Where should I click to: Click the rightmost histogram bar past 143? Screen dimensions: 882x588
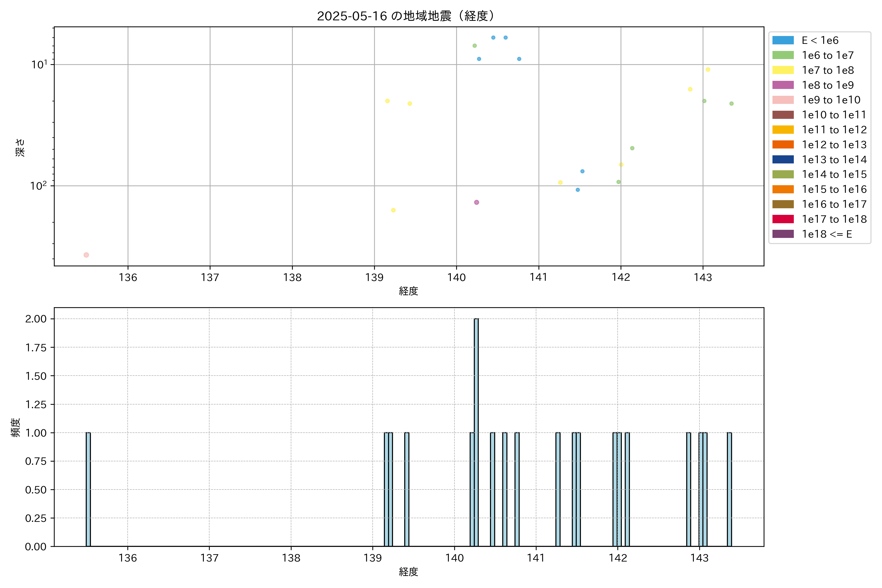coord(729,489)
